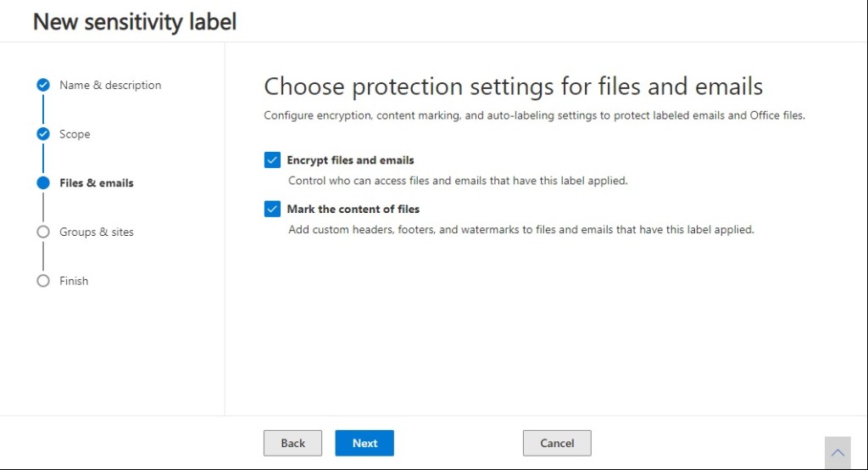Click the 'Add custom headers, footers' description text
This screenshot has width=868, height=470.
coord(520,229)
